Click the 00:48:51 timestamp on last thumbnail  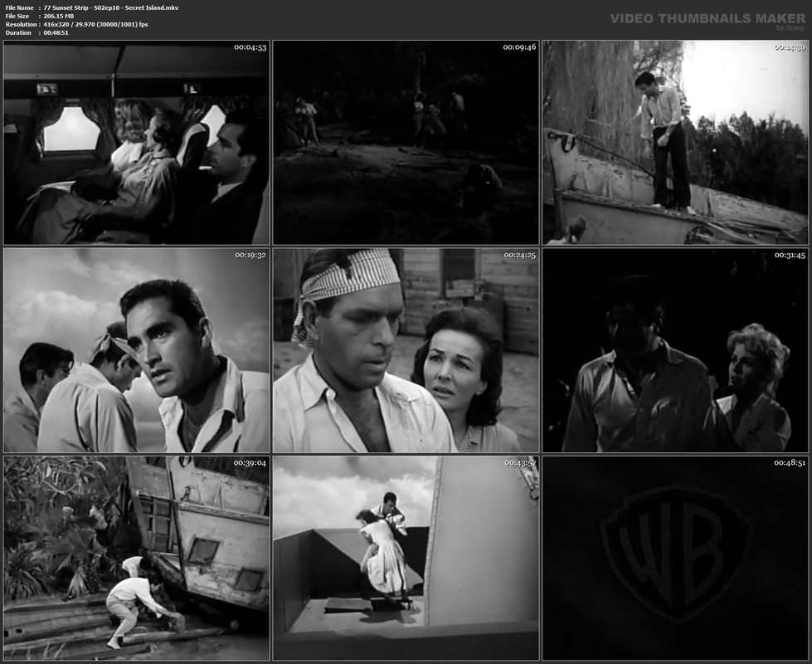[x=790, y=463]
